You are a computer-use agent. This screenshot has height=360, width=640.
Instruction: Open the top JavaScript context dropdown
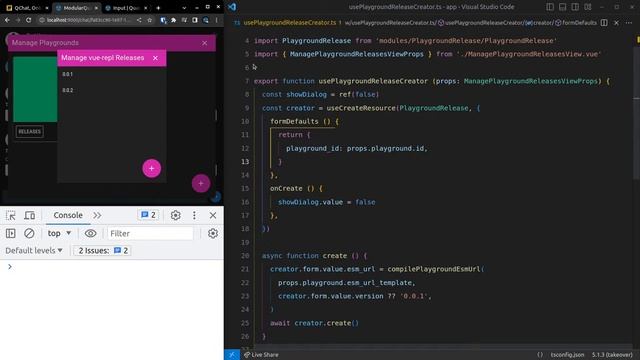[x=60, y=233]
